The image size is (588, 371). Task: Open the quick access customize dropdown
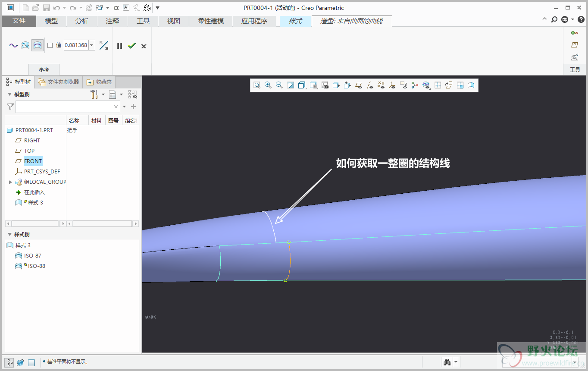[157, 8]
